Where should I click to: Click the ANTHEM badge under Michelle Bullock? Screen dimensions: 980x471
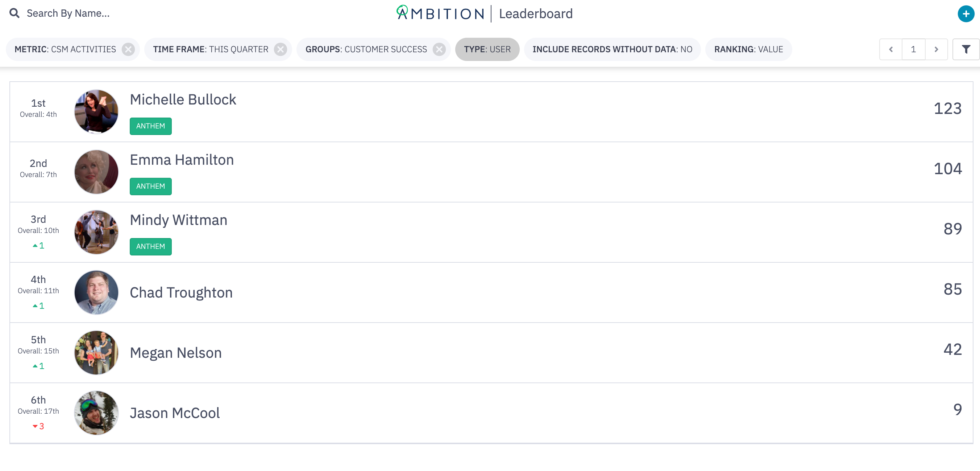[x=151, y=126]
